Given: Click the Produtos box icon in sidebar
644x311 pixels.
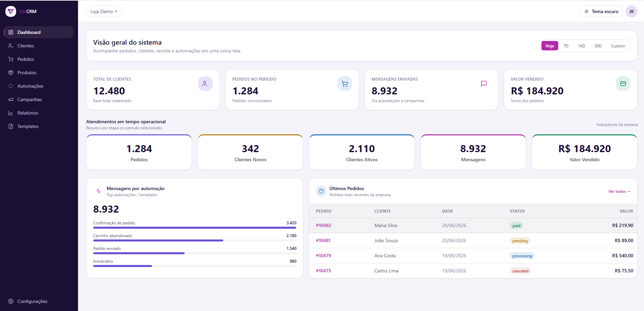Looking at the screenshot, I should (x=11, y=73).
